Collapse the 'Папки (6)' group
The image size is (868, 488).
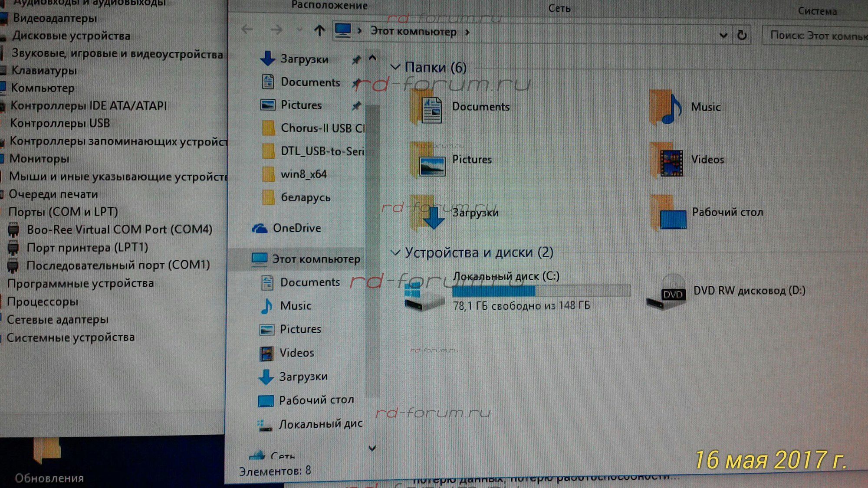395,67
